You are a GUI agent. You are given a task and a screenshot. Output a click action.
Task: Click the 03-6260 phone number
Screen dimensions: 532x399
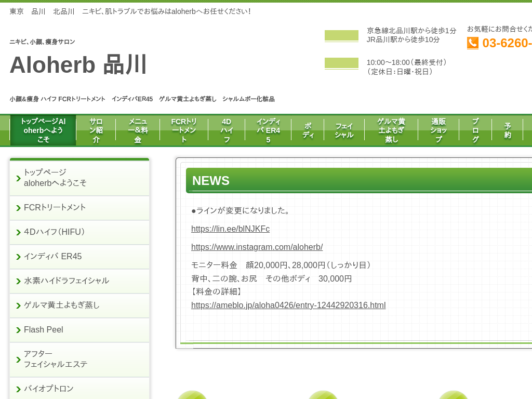click(507, 43)
